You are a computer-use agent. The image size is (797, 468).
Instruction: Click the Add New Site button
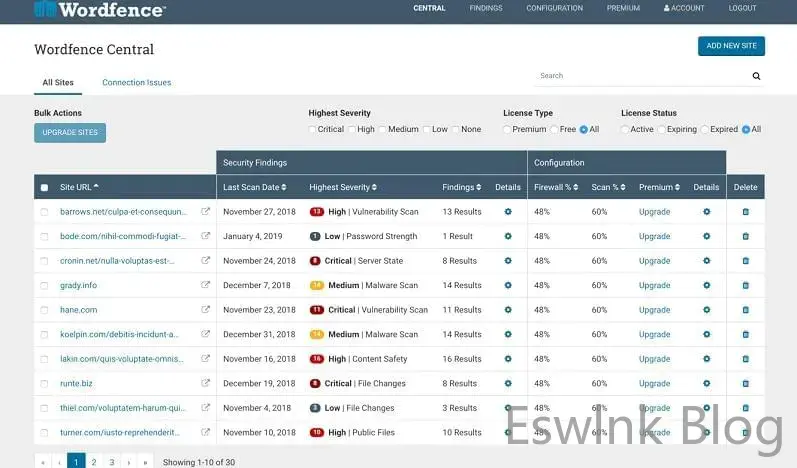(x=731, y=46)
